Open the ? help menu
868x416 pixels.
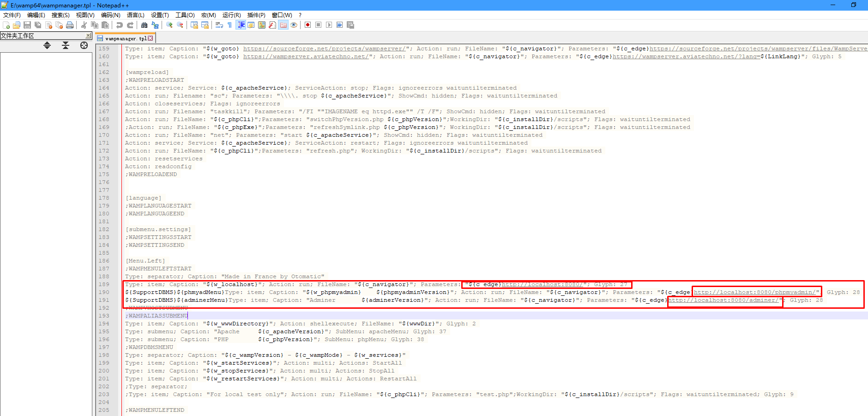click(x=300, y=15)
